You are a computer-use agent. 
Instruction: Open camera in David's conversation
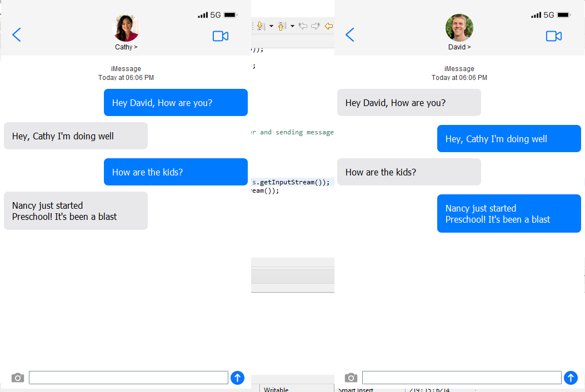click(351, 378)
